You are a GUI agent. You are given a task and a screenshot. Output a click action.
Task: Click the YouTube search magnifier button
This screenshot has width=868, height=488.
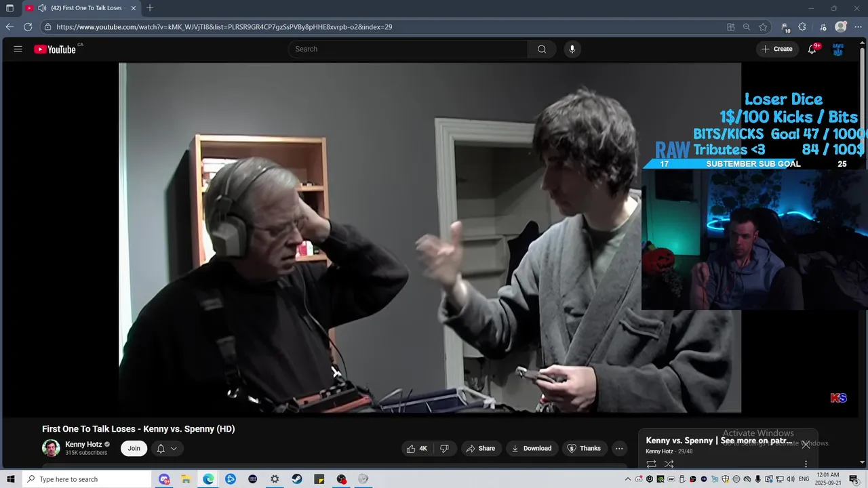pyautogui.click(x=542, y=49)
